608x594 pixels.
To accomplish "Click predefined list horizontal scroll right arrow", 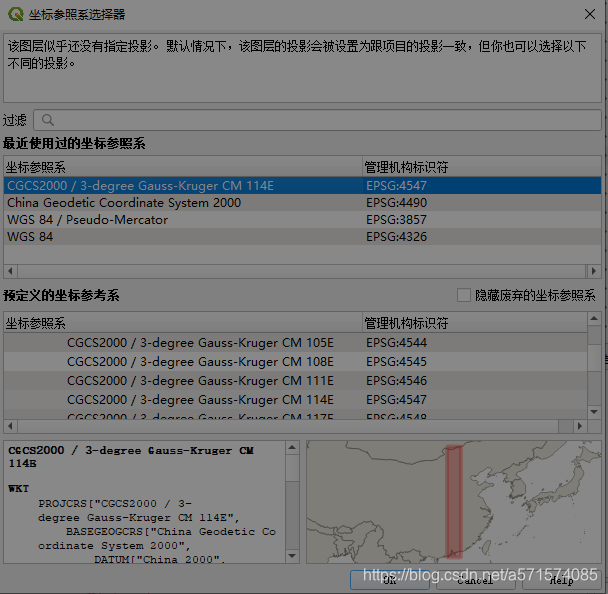I will 580,426.
